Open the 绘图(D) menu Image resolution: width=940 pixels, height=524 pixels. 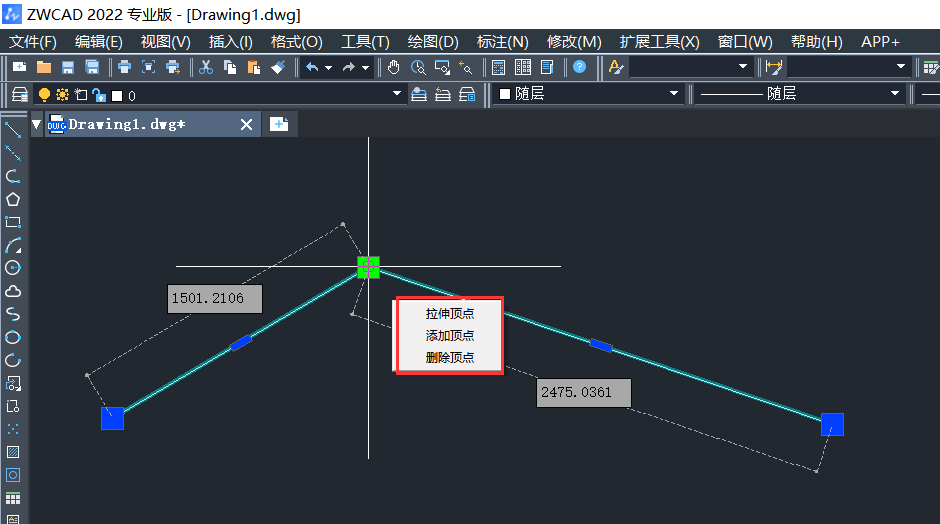pos(433,42)
